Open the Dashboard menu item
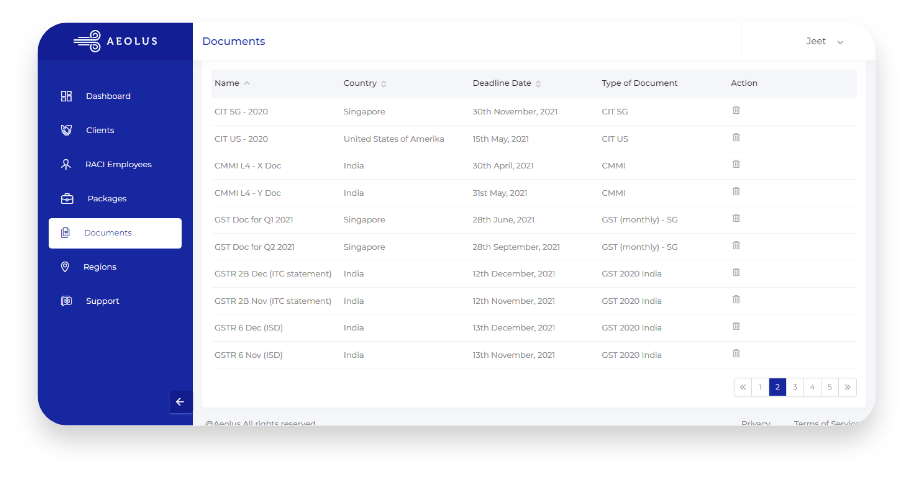The image size is (913, 478). (x=115, y=96)
